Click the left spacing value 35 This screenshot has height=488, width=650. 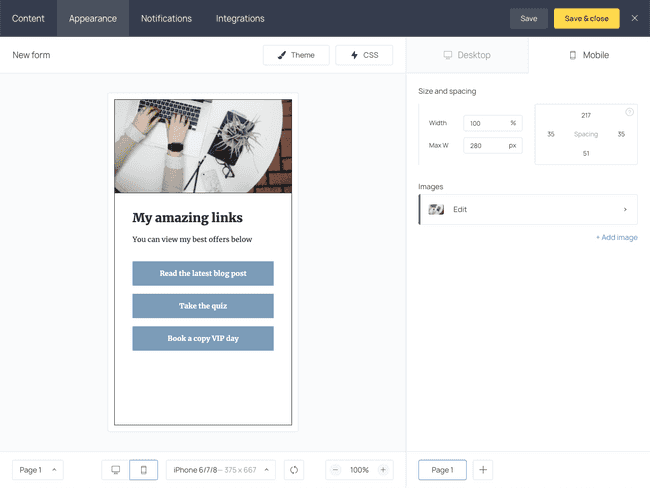coord(551,134)
